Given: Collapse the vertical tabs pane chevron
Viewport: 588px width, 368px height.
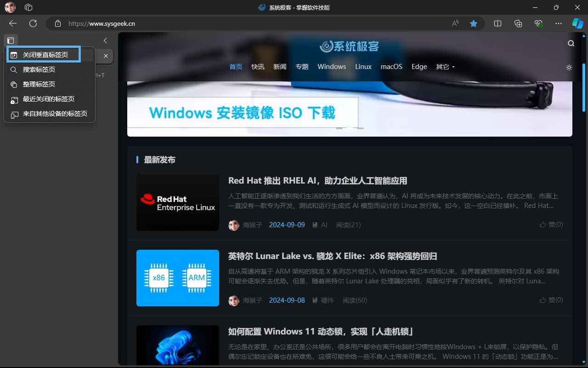Looking at the screenshot, I should [105, 40].
